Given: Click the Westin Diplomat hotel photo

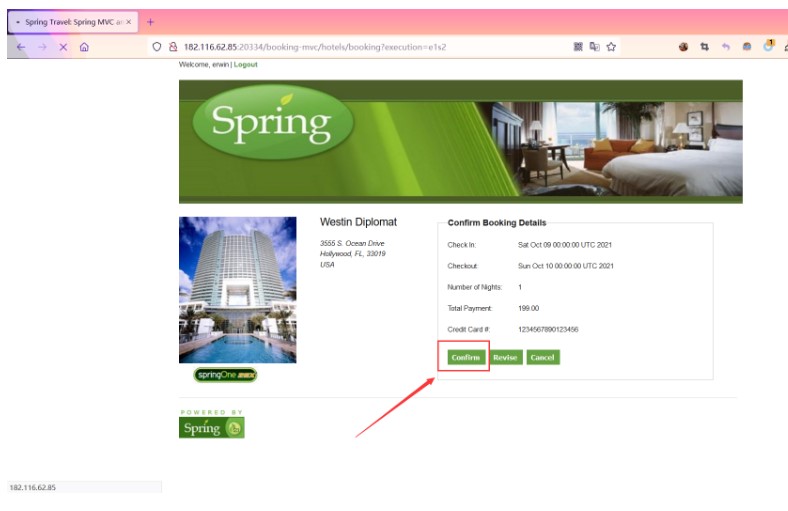Looking at the screenshot, I should point(238,290).
